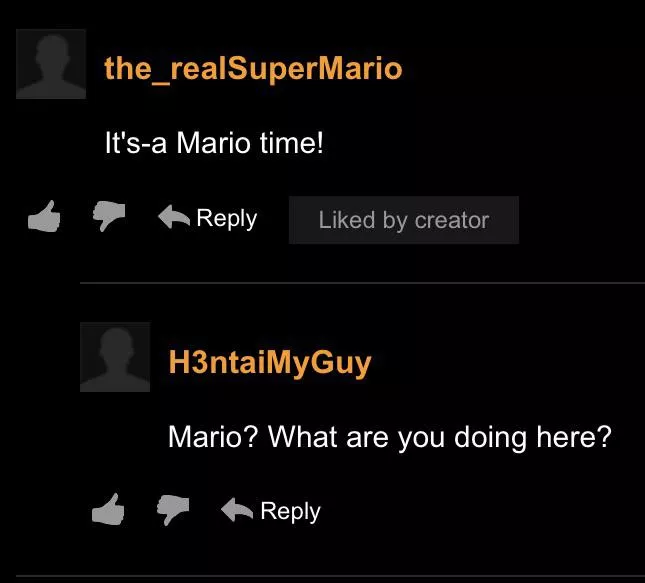This screenshot has height=583, width=645.
Task: Click the word 'time!' in the first comment
Action: coord(292,143)
